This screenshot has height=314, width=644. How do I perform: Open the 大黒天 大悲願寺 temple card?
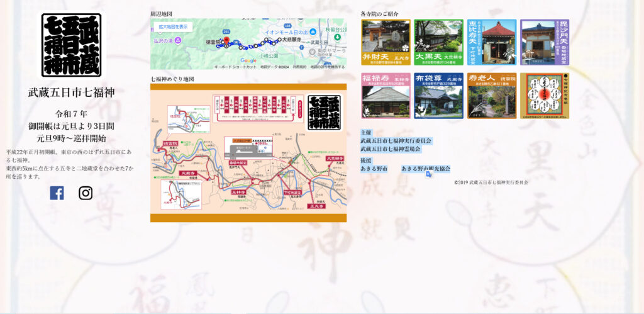point(438,42)
